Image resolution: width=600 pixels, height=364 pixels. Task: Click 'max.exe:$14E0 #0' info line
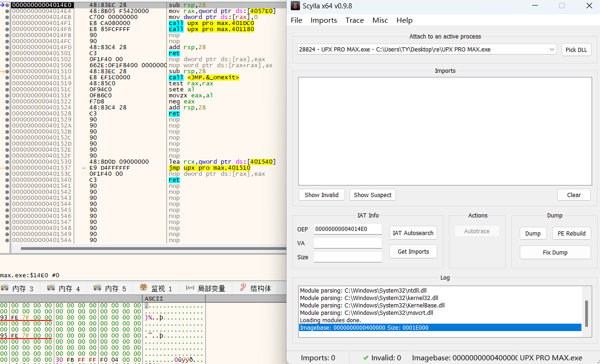[30, 275]
